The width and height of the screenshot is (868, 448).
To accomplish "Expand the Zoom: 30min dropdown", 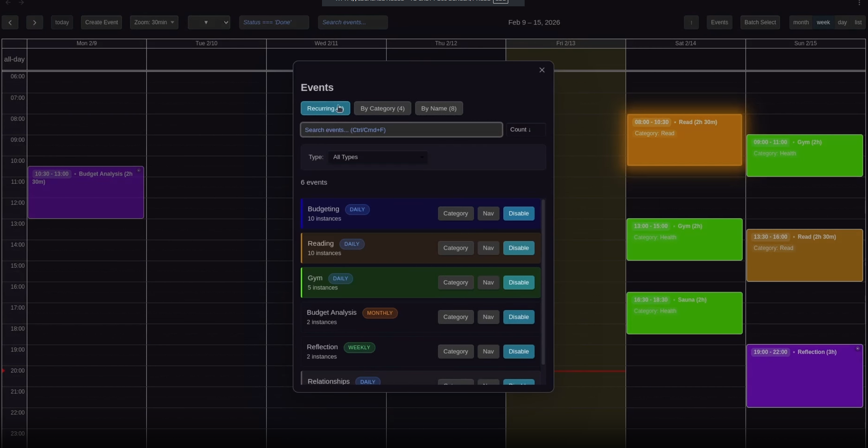I will (x=154, y=22).
